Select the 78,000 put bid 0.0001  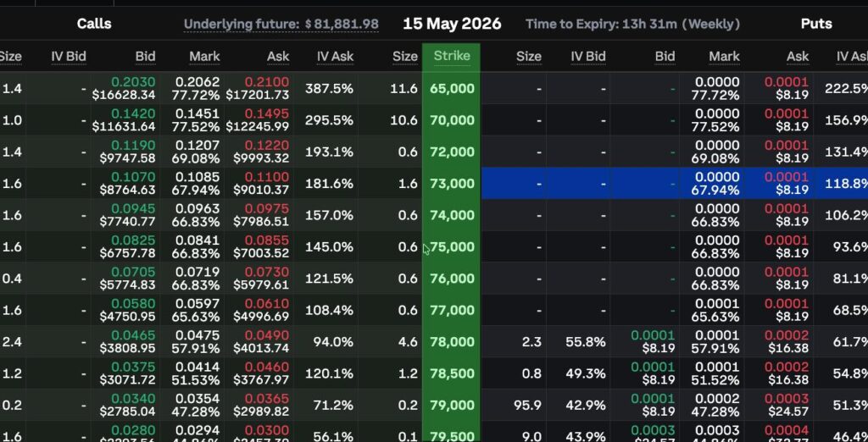[653, 336]
